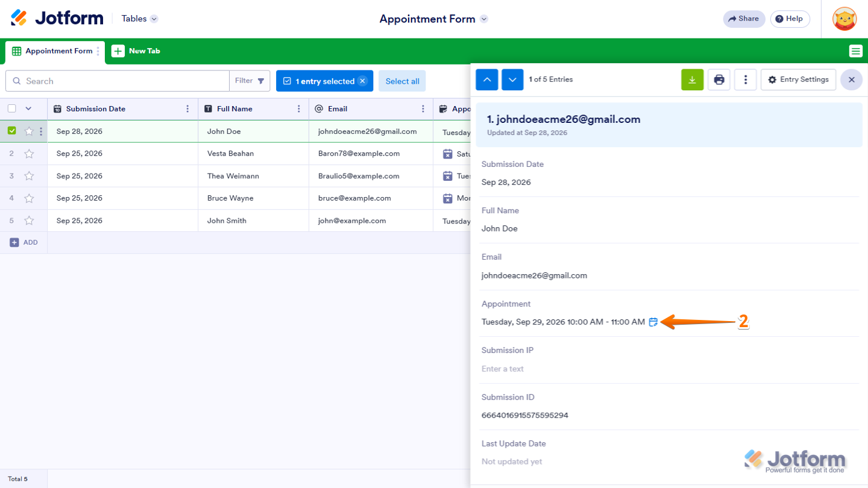Click the Share button

click(744, 19)
